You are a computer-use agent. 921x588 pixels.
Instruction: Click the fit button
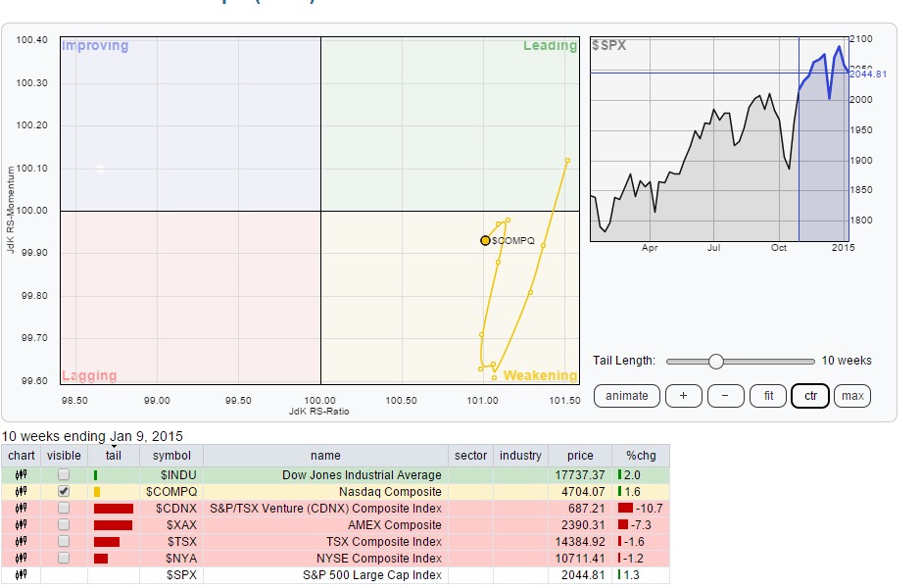(768, 396)
